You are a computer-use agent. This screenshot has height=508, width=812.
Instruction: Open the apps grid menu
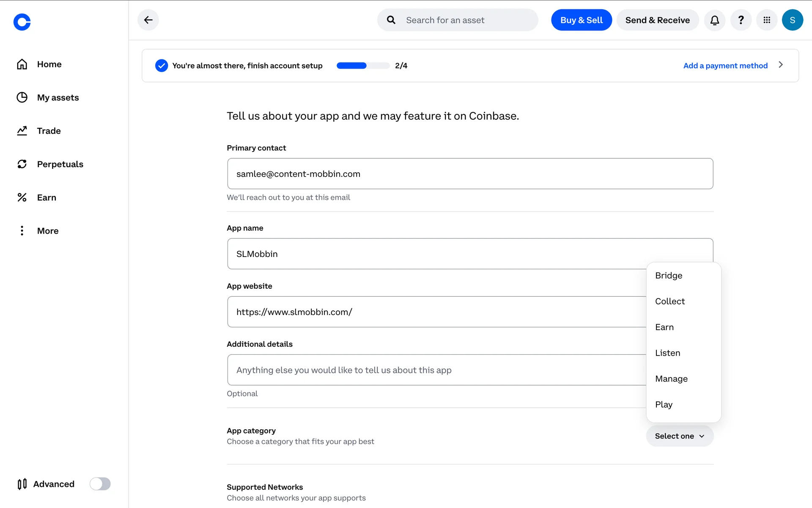pos(766,20)
